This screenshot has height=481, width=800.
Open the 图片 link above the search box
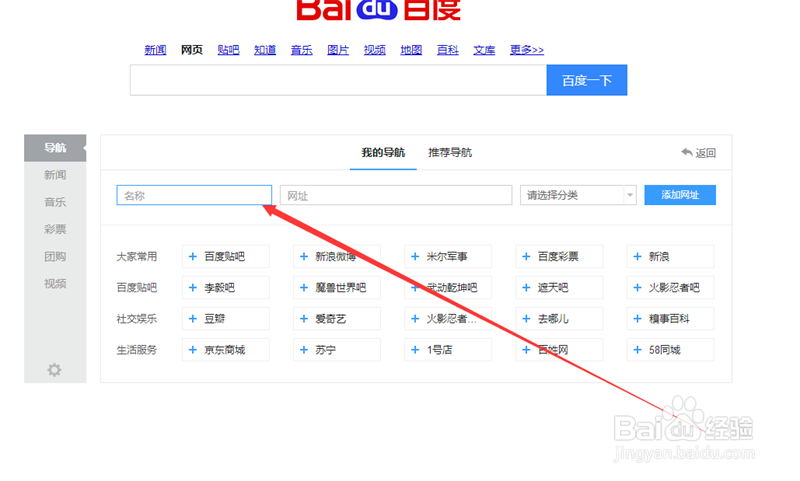pos(338,50)
